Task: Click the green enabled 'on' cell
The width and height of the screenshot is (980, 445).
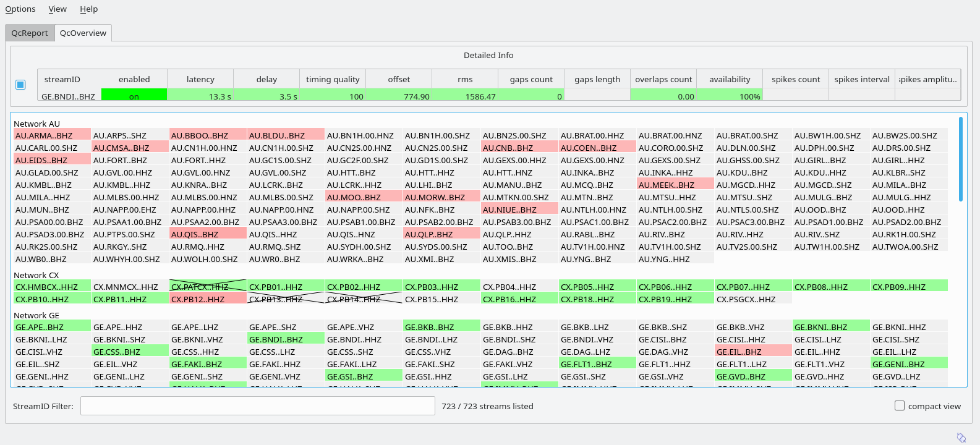Action: 134,96
